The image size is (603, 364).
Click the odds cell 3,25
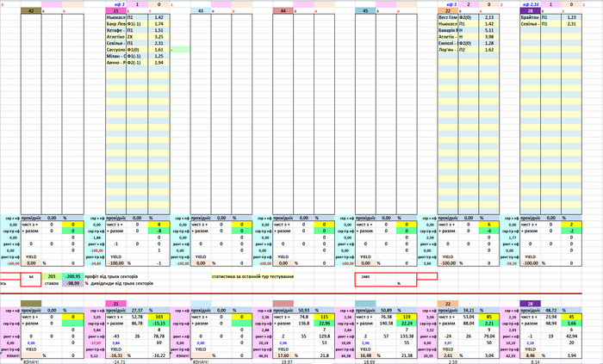(x=159, y=37)
